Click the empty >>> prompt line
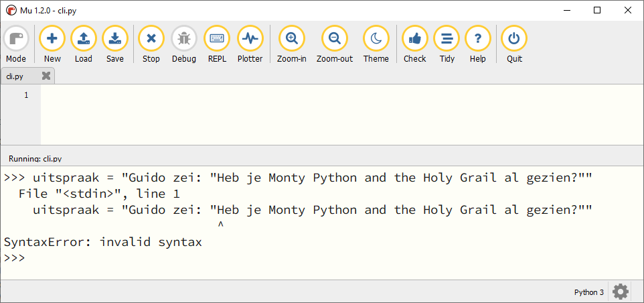Image resolution: width=644 pixels, height=303 pixels. pos(15,258)
